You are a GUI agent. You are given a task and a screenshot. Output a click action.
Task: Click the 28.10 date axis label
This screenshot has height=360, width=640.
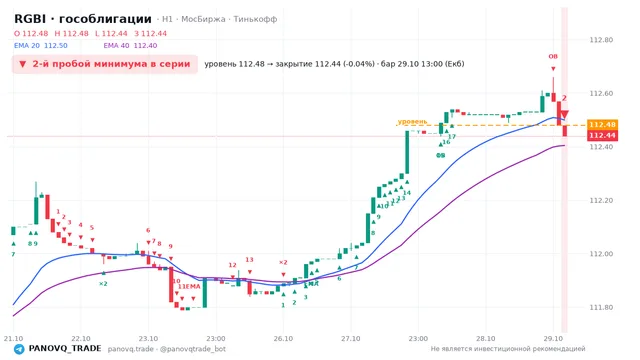point(486,339)
